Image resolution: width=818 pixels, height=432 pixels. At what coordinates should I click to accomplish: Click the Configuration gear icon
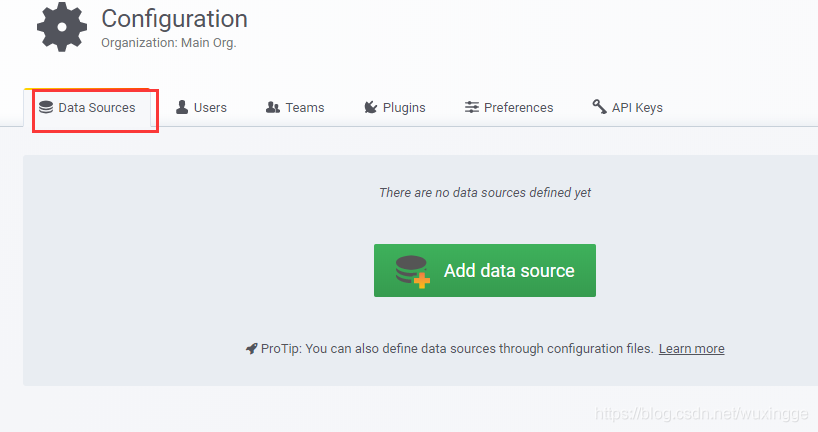[62, 27]
